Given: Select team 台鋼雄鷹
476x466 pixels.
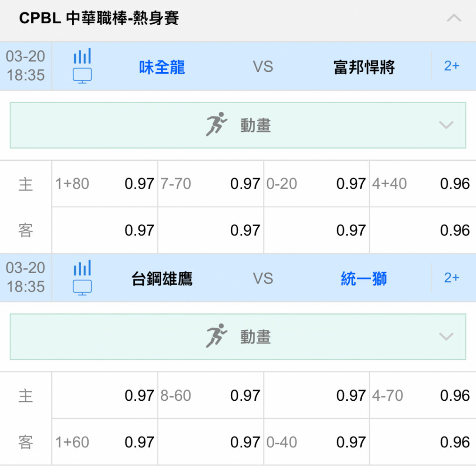Looking at the screenshot, I should 162,279.
